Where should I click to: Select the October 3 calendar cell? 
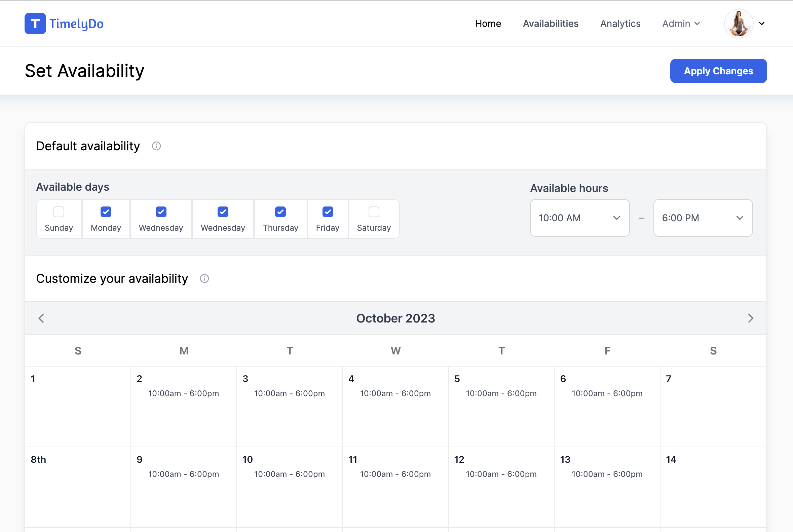click(290, 407)
